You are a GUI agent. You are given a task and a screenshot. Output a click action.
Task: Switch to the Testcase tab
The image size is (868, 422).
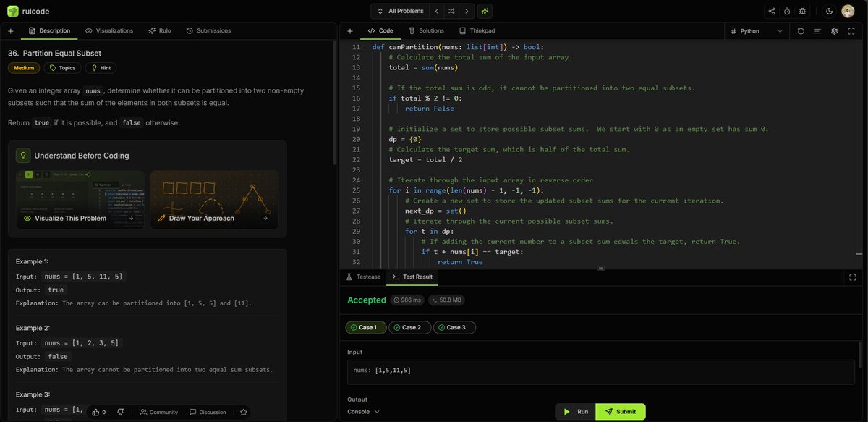pyautogui.click(x=363, y=277)
